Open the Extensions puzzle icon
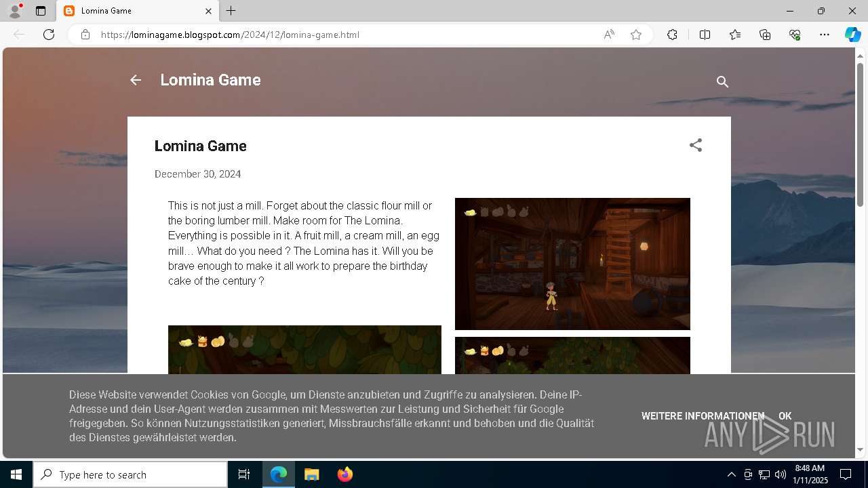 (672, 35)
